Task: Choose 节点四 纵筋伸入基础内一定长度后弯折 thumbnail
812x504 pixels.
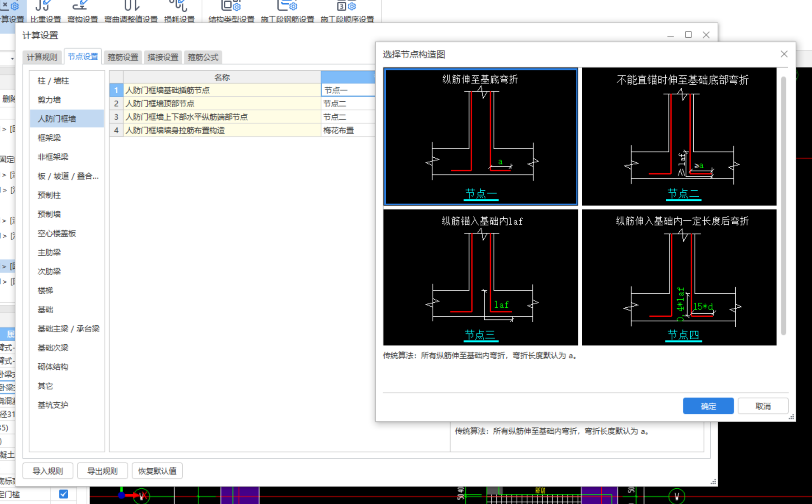Action: click(x=679, y=277)
